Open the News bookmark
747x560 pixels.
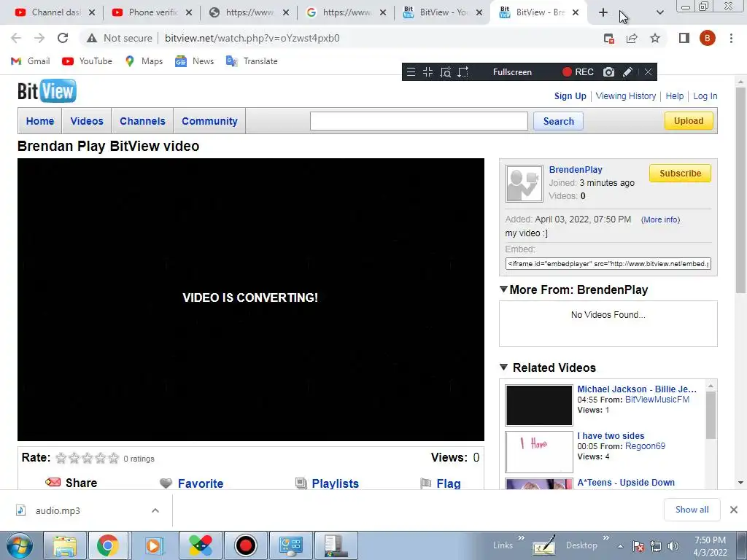pos(194,61)
